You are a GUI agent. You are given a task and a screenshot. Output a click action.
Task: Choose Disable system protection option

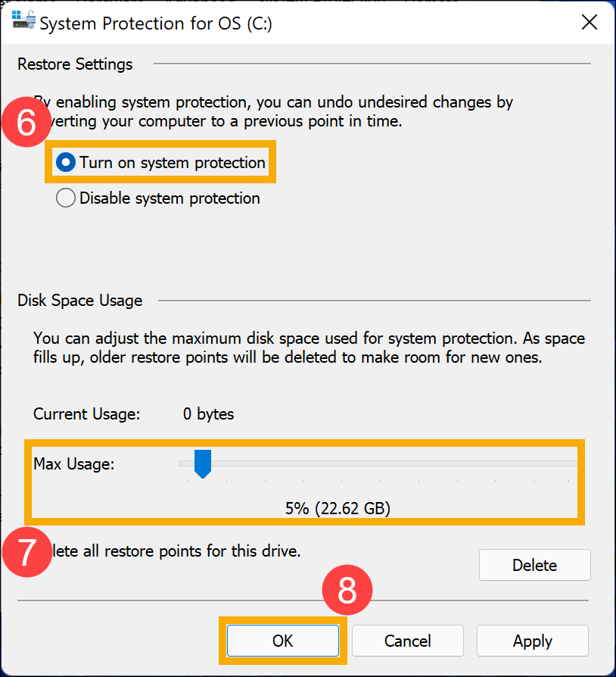coord(67,198)
